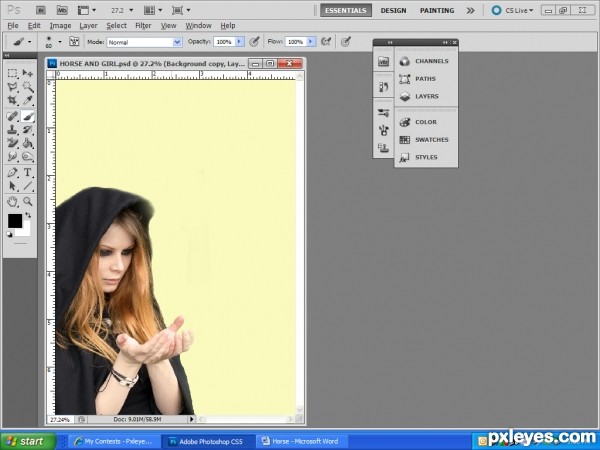Switch to the Design workspace
Viewport: 600px width, 450px height.
[393, 10]
